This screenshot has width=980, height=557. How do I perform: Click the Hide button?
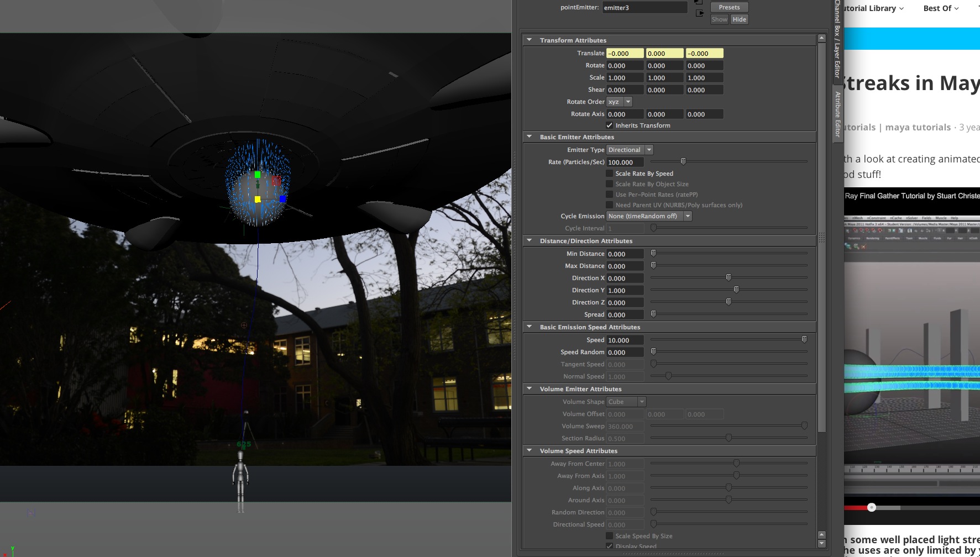[739, 19]
